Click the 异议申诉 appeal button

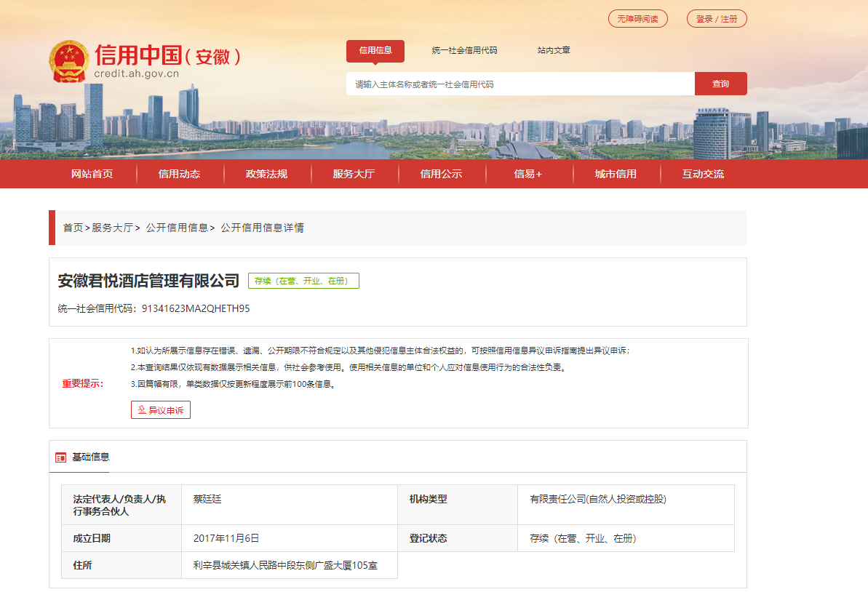pos(160,409)
